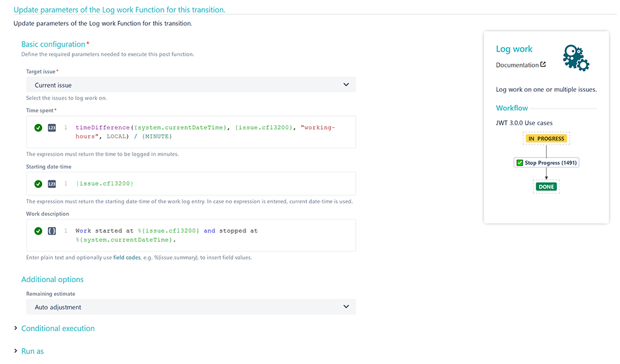Viewport: 620px width, 364px height.
Task: Expand the Run as section
Action: coord(32,352)
